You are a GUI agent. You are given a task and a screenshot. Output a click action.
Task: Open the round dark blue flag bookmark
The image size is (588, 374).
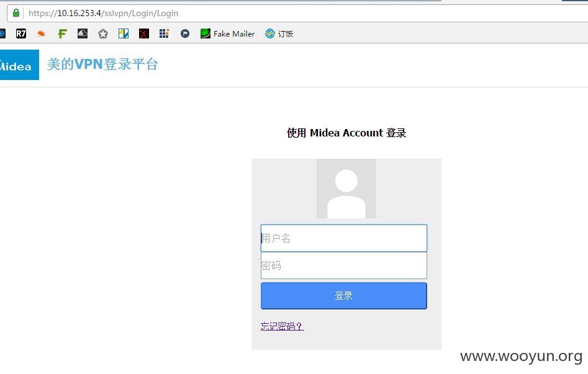(185, 33)
